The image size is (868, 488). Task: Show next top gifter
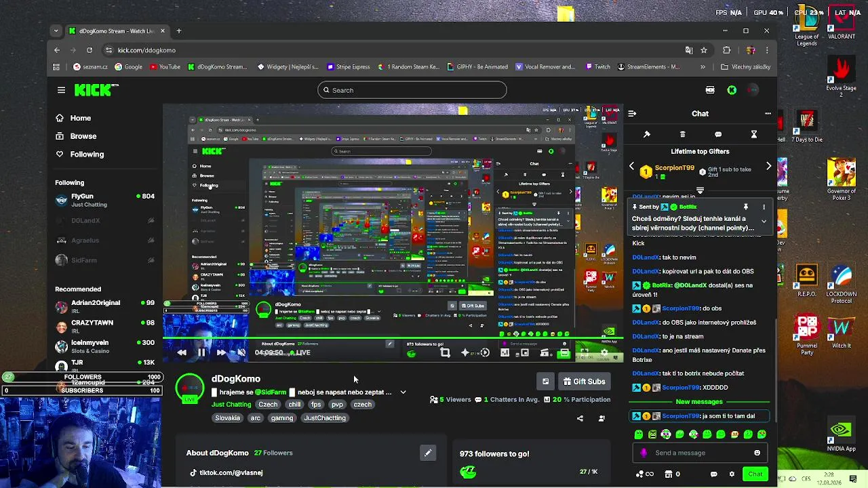click(768, 166)
